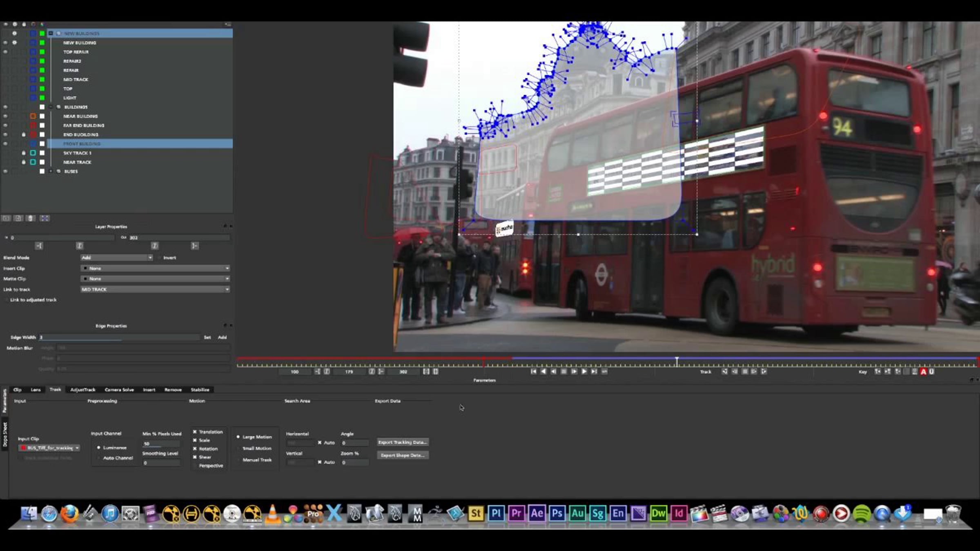Stop playback with the stop button
Viewport: 980px width, 551px height.
click(564, 371)
